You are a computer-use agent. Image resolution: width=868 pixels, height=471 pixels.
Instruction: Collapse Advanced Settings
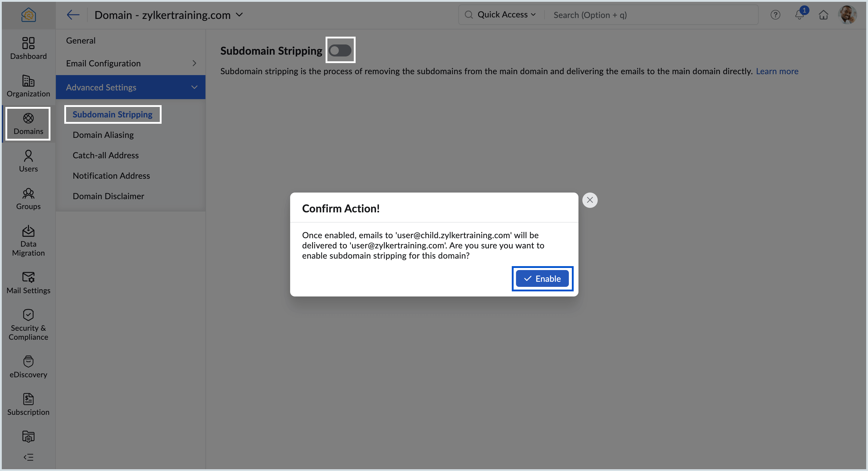(130, 87)
